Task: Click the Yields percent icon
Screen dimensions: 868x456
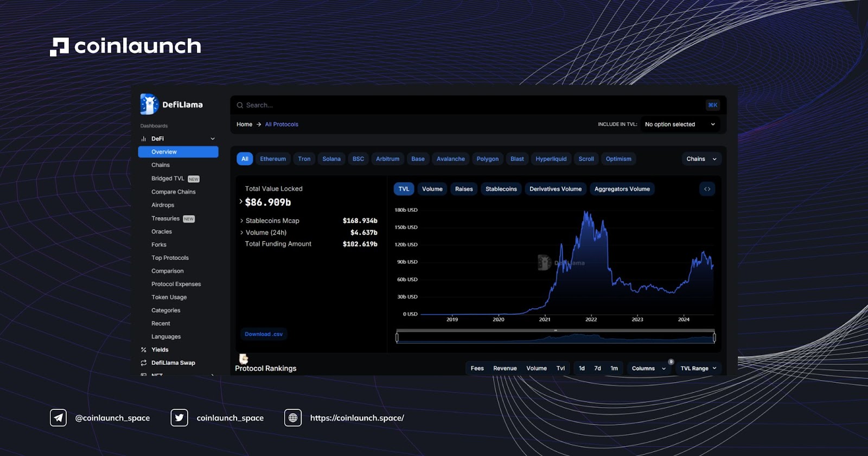Action: point(144,350)
